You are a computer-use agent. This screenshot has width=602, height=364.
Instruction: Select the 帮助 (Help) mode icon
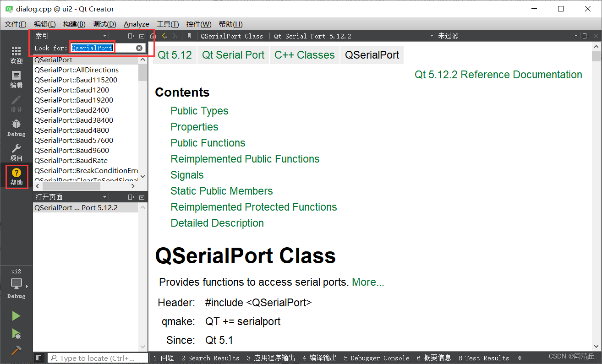click(x=16, y=177)
